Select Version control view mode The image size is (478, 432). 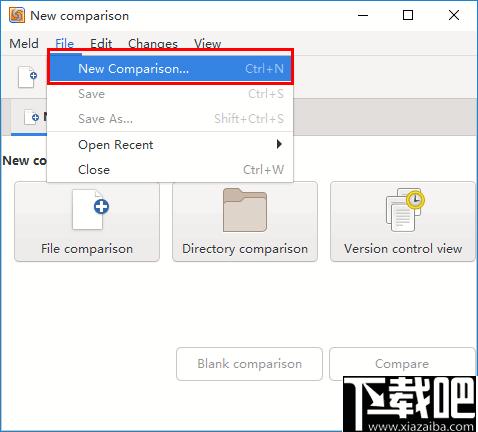[403, 221]
